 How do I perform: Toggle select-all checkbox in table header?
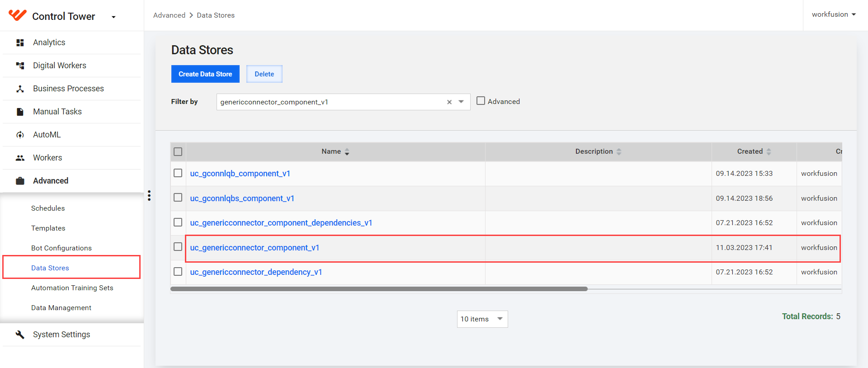pos(178,151)
